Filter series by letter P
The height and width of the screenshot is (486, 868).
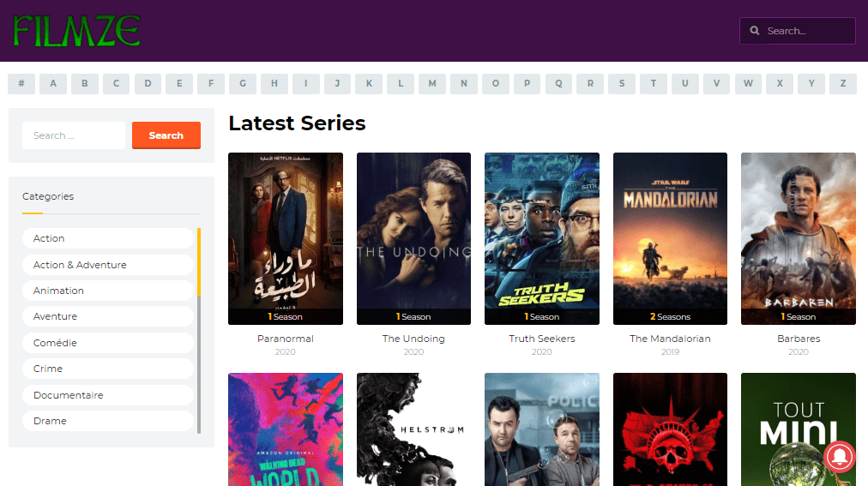click(x=527, y=83)
